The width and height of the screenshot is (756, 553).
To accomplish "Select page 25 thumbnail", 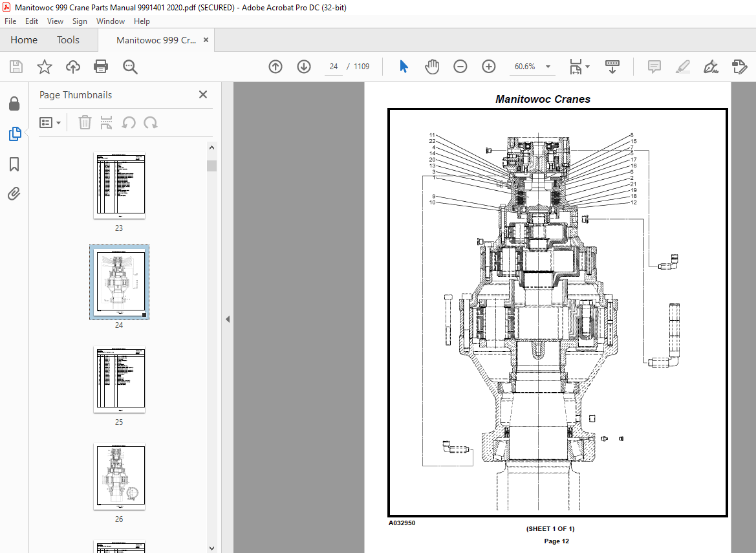I will coord(119,380).
